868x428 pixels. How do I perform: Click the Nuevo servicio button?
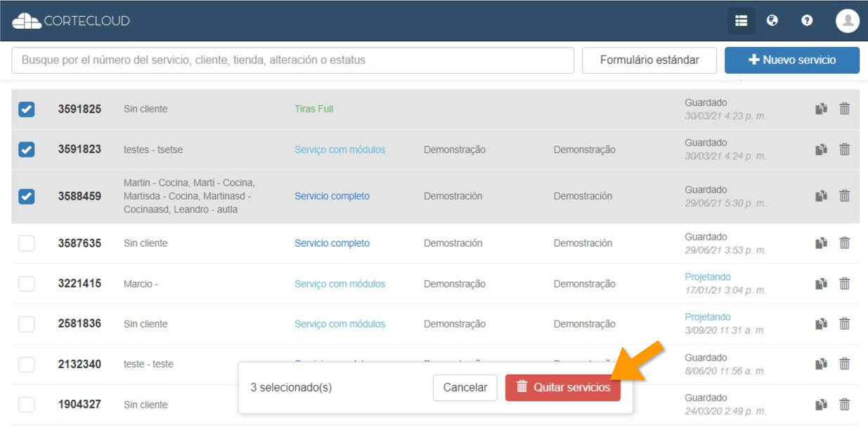[x=792, y=60]
